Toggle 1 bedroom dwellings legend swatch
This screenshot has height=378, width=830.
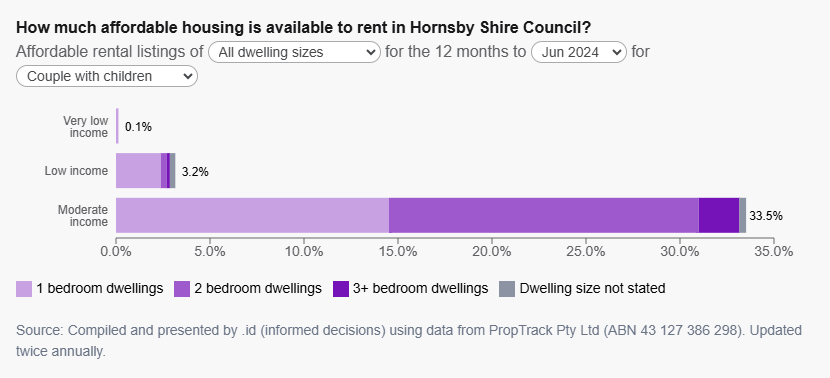click(x=24, y=289)
